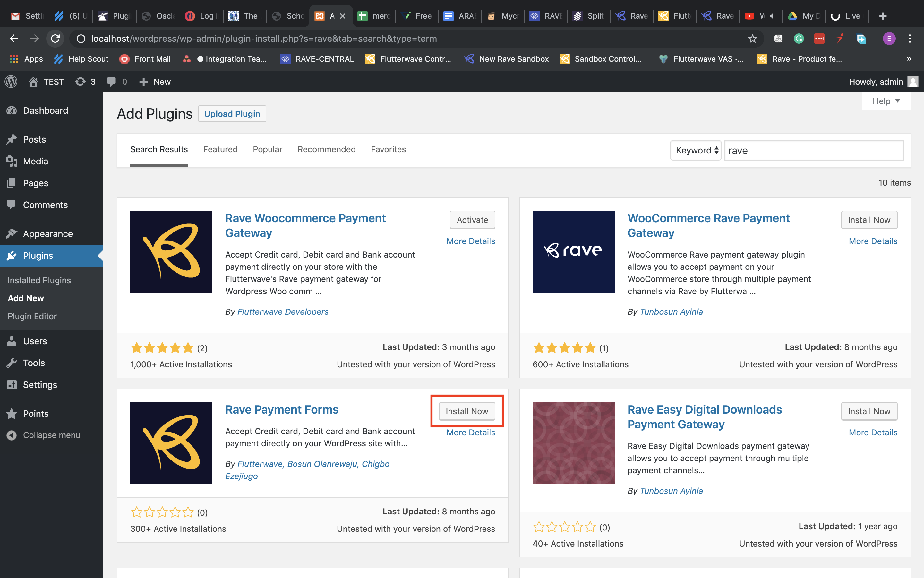Click the Upload Plugin button

232,114
